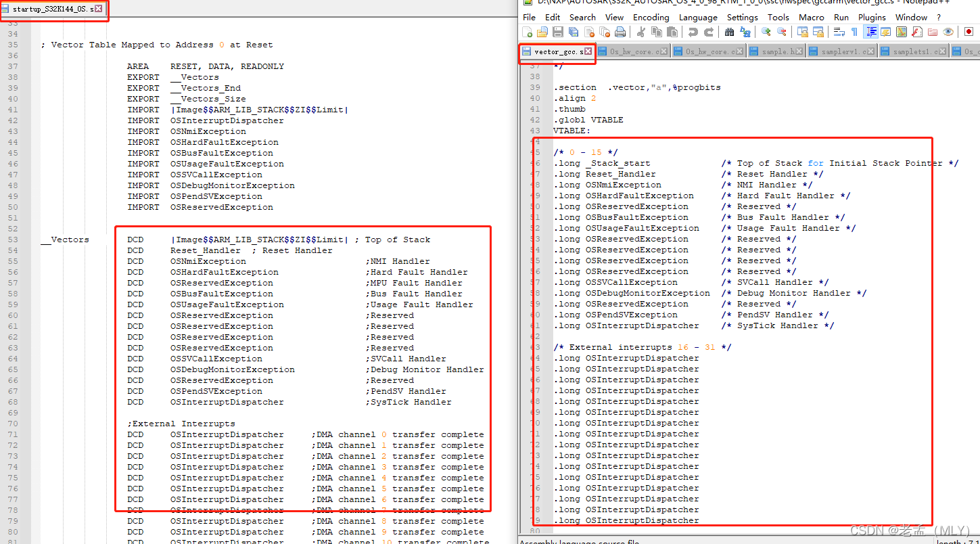Click the Copy toolbar icon

(657, 32)
